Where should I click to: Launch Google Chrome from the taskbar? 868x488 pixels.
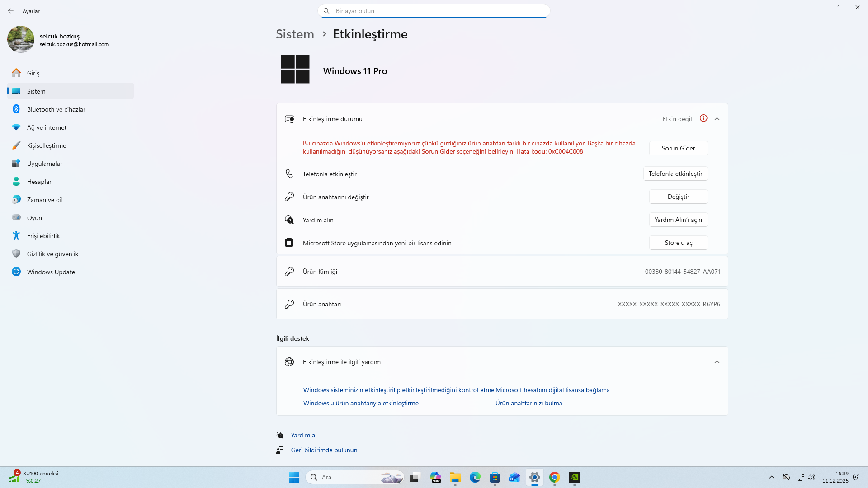coord(555,477)
